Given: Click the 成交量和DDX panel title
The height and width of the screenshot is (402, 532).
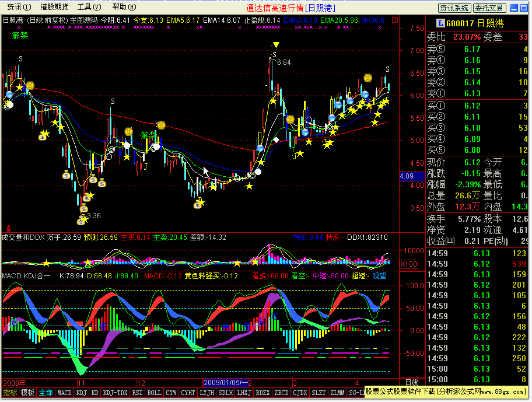Looking at the screenshot, I should pyautogui.click(x=23, y=237).
